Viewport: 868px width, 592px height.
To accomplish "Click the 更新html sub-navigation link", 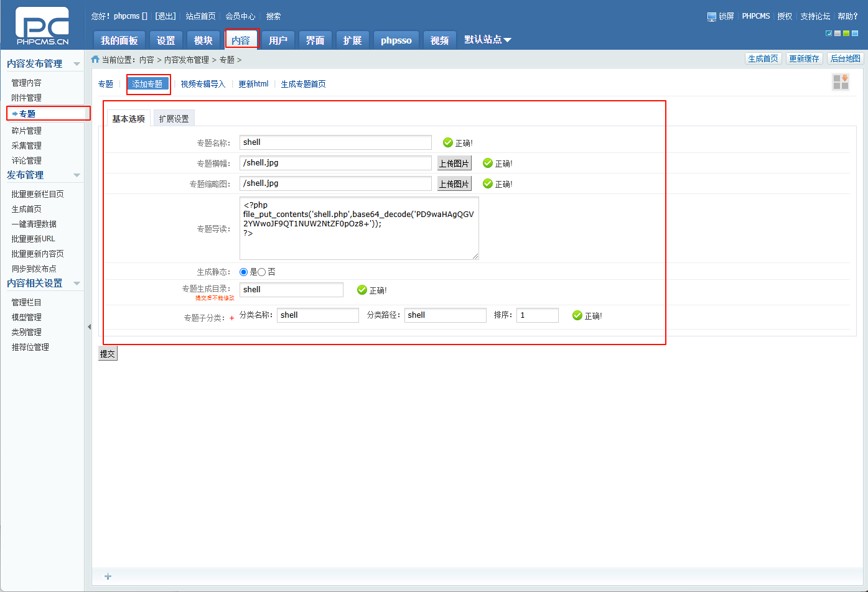I will click(253, 84).
